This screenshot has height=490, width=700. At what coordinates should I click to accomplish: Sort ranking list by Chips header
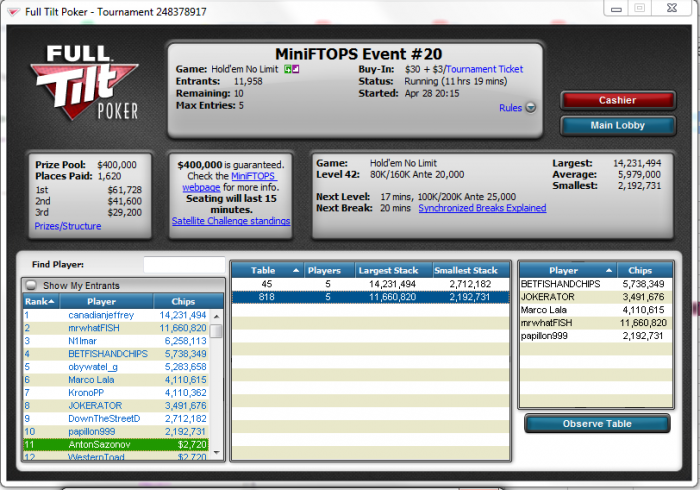188,302
